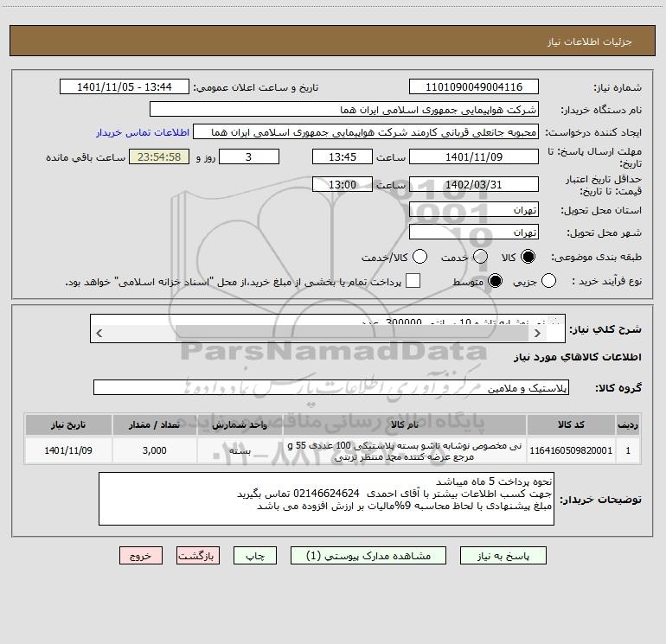
Task: Open مشاهده مدارک پیوستی (1) button
Action: 368,556
